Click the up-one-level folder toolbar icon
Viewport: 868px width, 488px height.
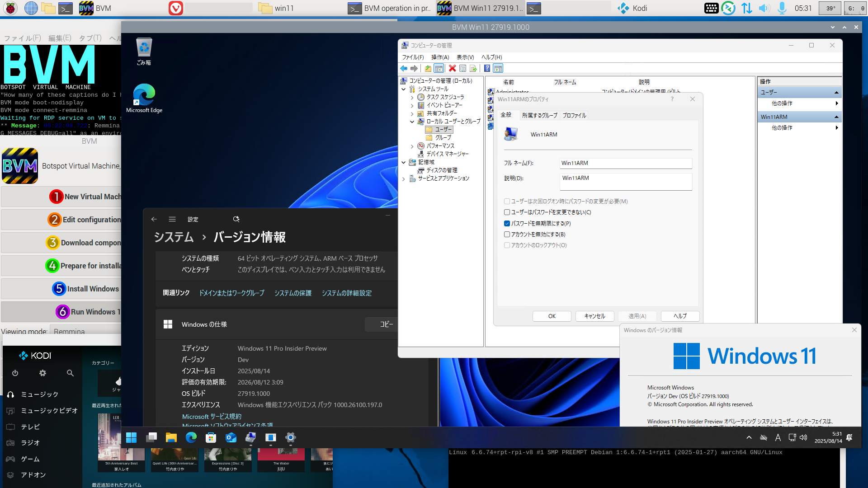click(428, 68)
